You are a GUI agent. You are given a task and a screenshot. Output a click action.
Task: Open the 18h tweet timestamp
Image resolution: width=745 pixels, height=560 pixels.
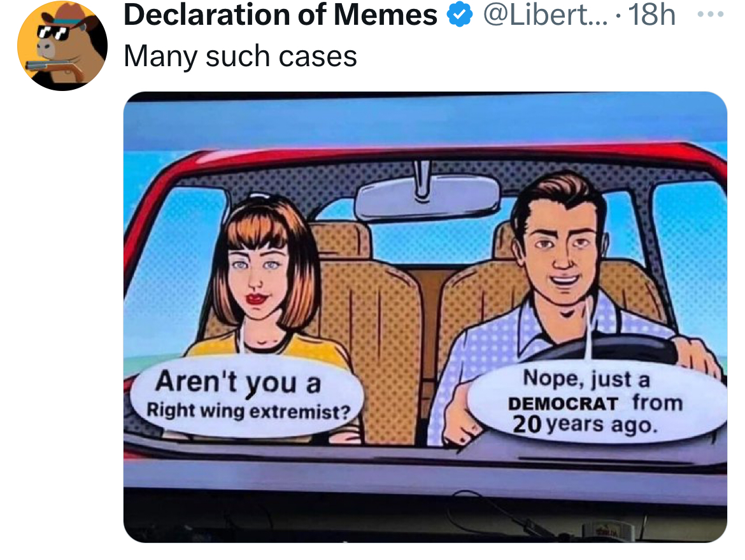[651, 15]
